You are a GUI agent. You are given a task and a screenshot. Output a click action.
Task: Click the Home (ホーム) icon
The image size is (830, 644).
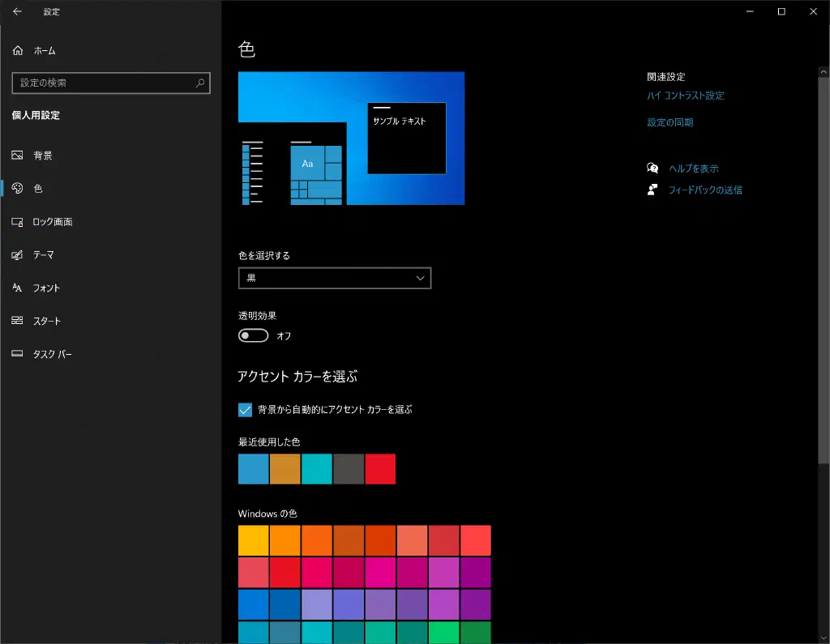click(18, 51)
